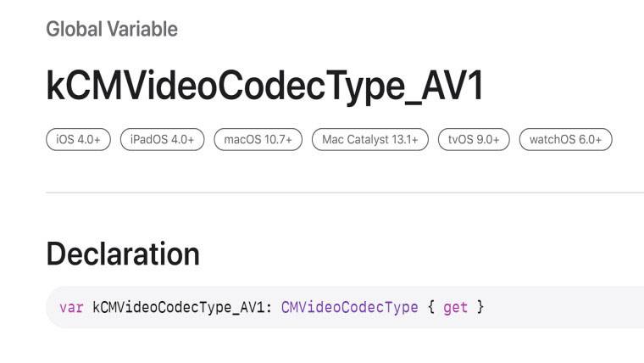Image resolution: width=644 pixels, height=363 pixels.
Task: Click the Mac Catalyst 13.1+ badge
Action: (369, 140)
